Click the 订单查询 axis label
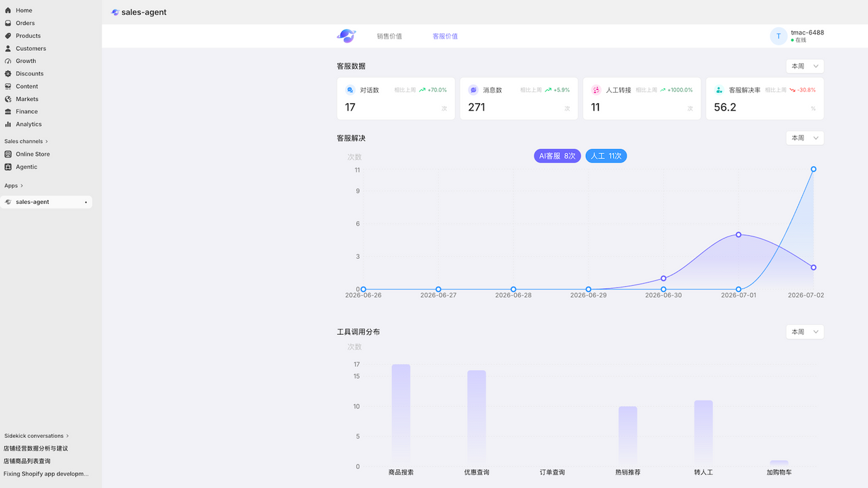The image size is (868, 488). pyautogui.click(x=552, y=472)
